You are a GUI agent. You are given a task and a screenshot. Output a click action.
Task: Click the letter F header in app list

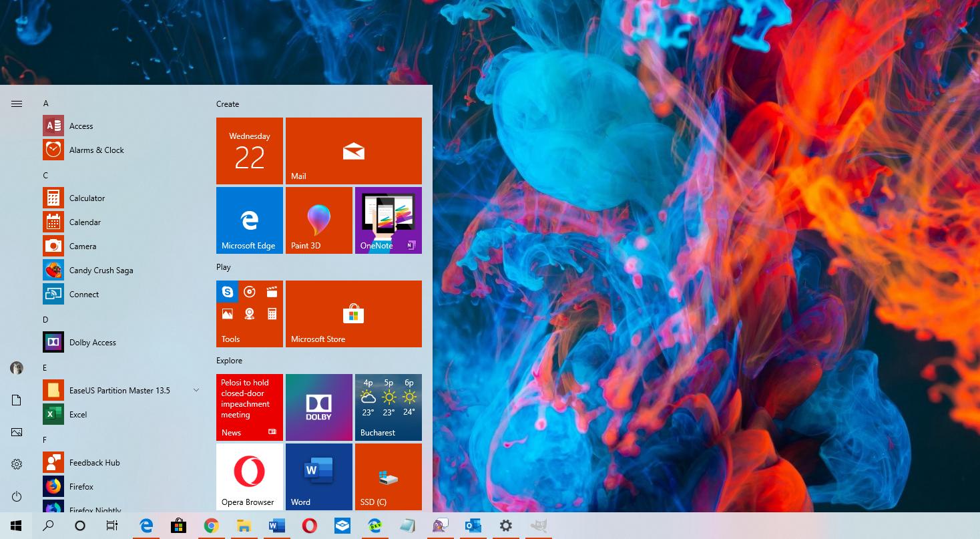(x=45, y=440)
